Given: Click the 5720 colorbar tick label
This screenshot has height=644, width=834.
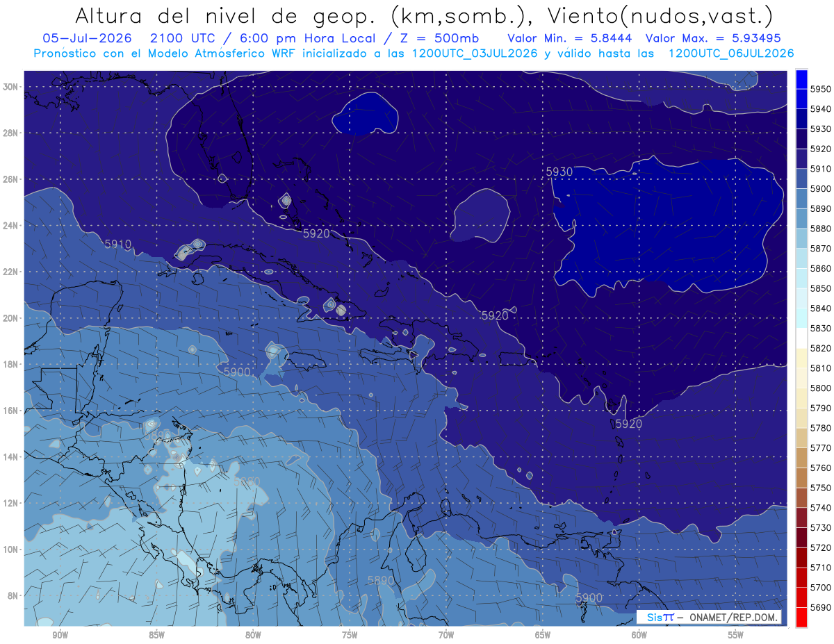Looking at the screenshot, I should tap(820, 547).
